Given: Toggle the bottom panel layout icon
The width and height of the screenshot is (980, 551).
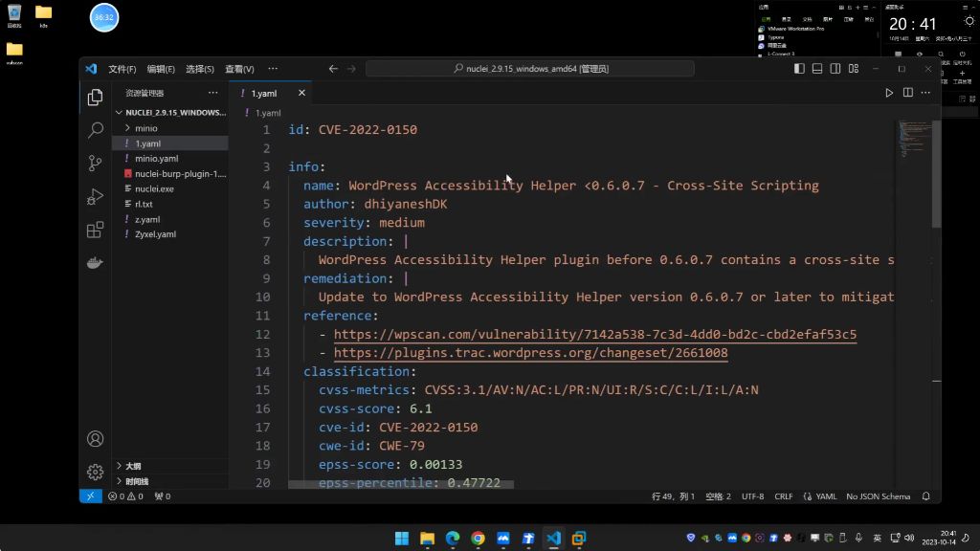Looking at the screenshot, I should coord(817,69).
